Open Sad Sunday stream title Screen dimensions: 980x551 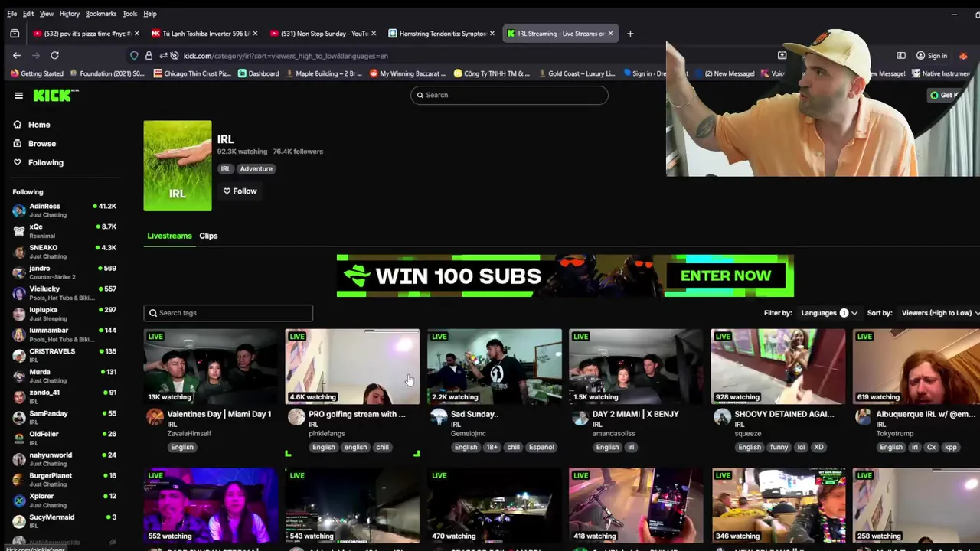[475, 414]
